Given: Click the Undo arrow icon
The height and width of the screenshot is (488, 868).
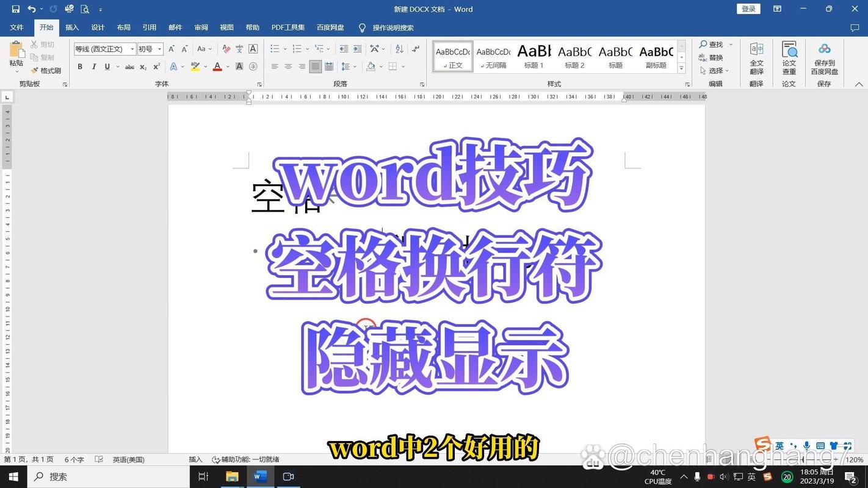Looking at the screenshot, I should point(32,9).
